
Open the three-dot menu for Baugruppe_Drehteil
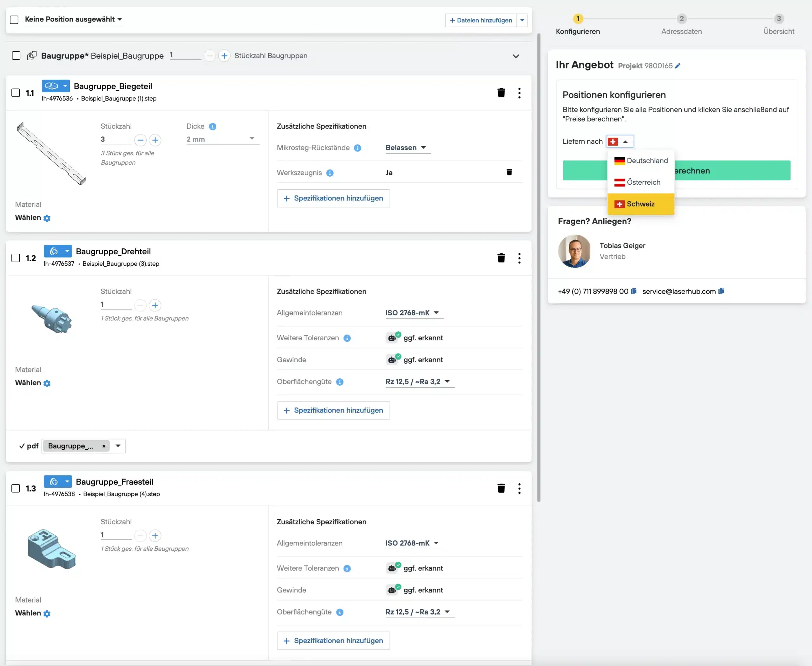pos(519,258)
